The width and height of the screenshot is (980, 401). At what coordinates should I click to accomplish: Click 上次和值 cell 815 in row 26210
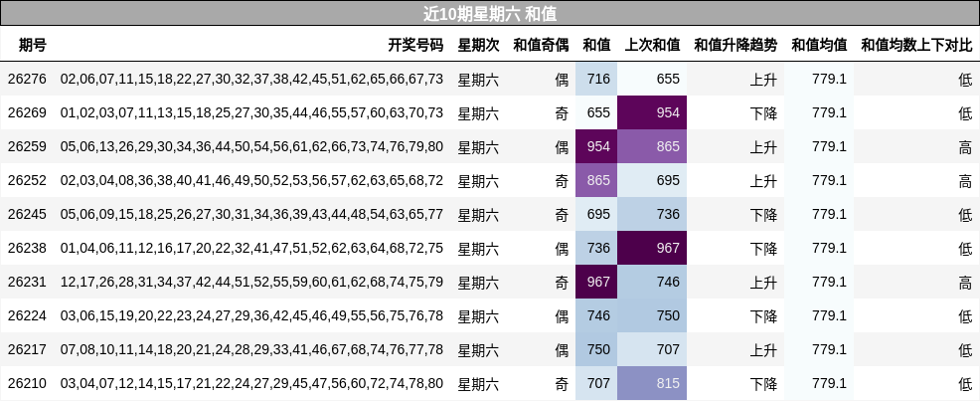coord(652,383)
